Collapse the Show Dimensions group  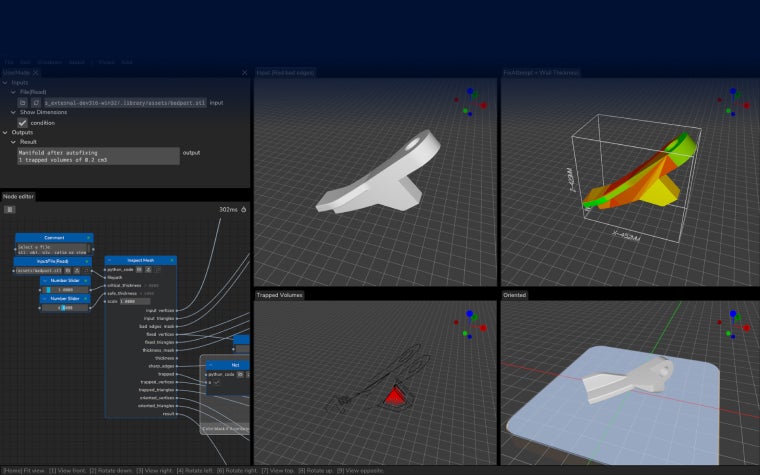[x=14, y=112]
